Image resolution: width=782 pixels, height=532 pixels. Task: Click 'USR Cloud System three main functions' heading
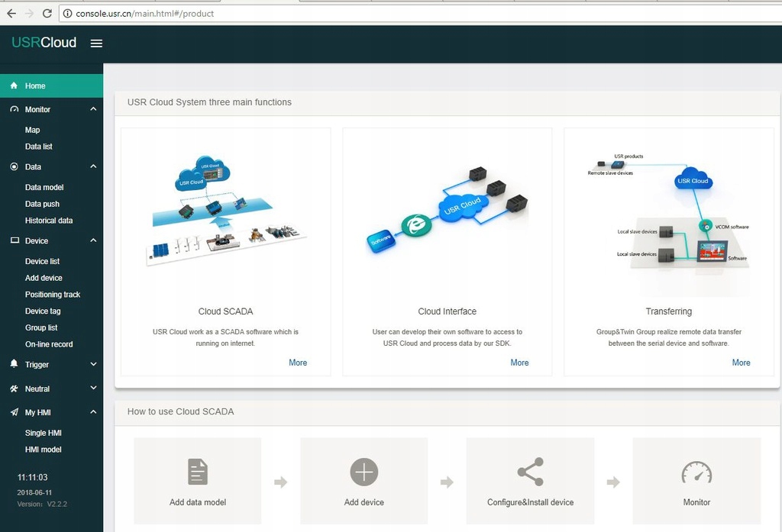pos(209,102)
